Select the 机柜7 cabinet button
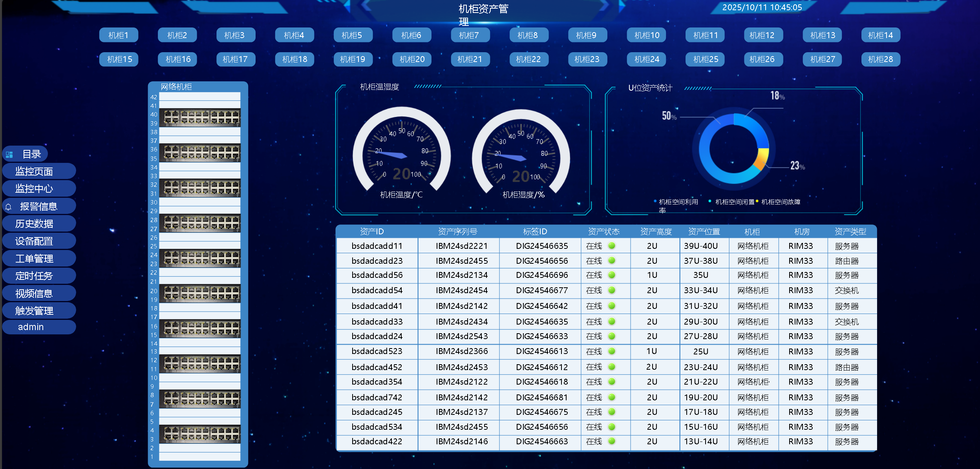Screen dimensions: 980x469 click(x=469, y=35)
